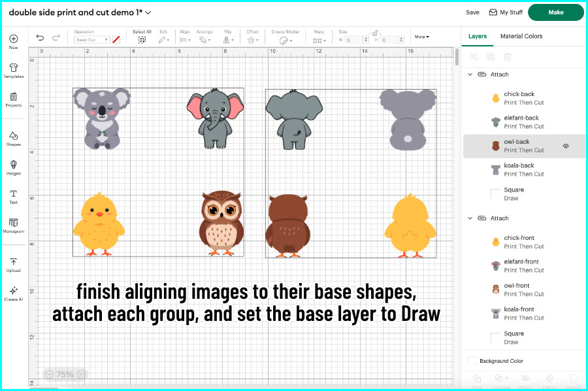Open the Offset dropdown
This screenshot has width=588, height=391.
coord(253,40)
